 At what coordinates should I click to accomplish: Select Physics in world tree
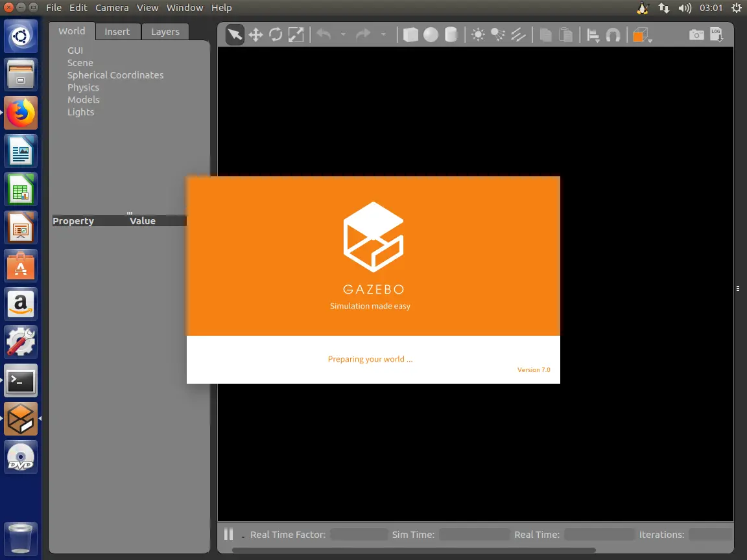(84, 87)
